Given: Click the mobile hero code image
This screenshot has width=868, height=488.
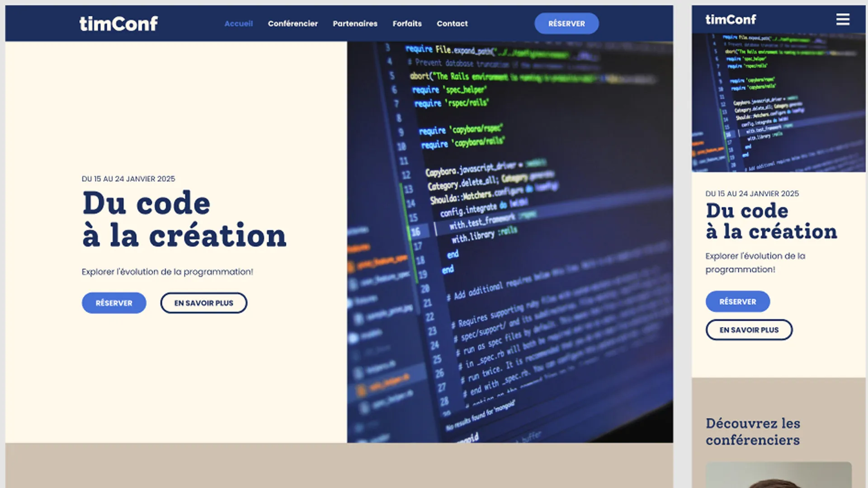Looking at the screenshot, I should point(778,103).
